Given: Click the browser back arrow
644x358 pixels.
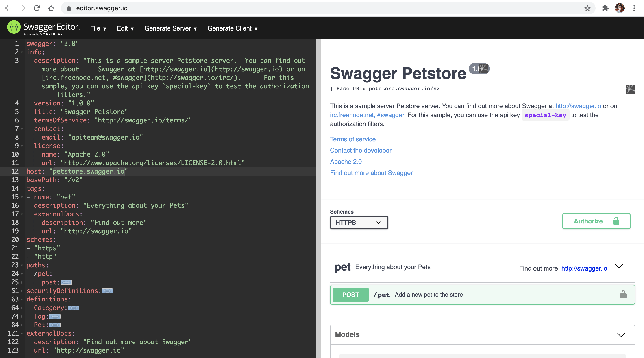Looking at the screenshot, I should pyautogui.click(x=8, y=8).
